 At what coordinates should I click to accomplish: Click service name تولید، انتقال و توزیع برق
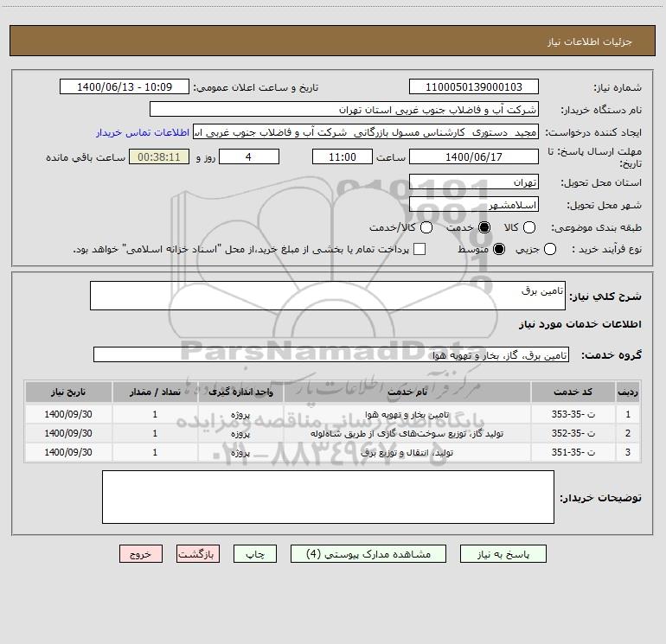click(x=407, y=452)
